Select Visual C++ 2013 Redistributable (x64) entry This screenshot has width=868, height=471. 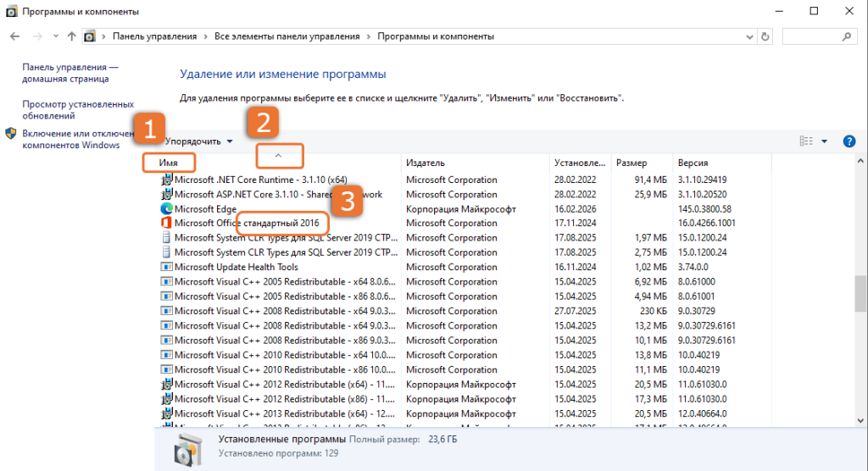(285, 413)
